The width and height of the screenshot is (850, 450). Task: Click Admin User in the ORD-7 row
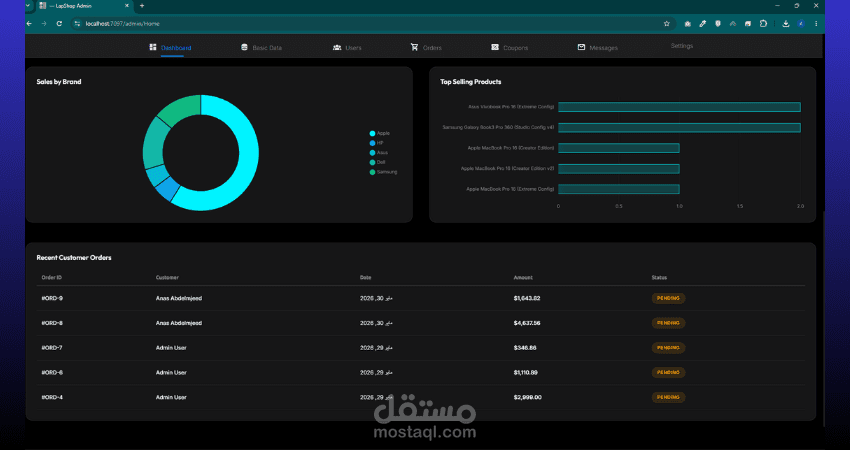171,348
